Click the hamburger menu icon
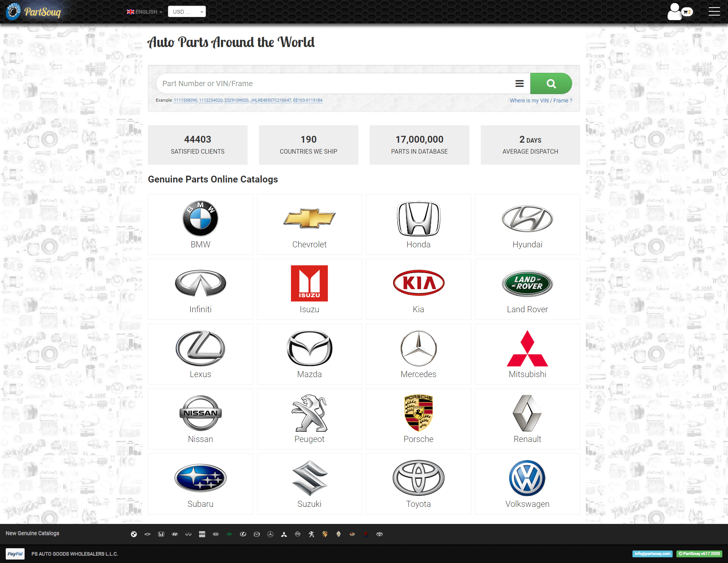728x563 pixels. click(714, 11)
